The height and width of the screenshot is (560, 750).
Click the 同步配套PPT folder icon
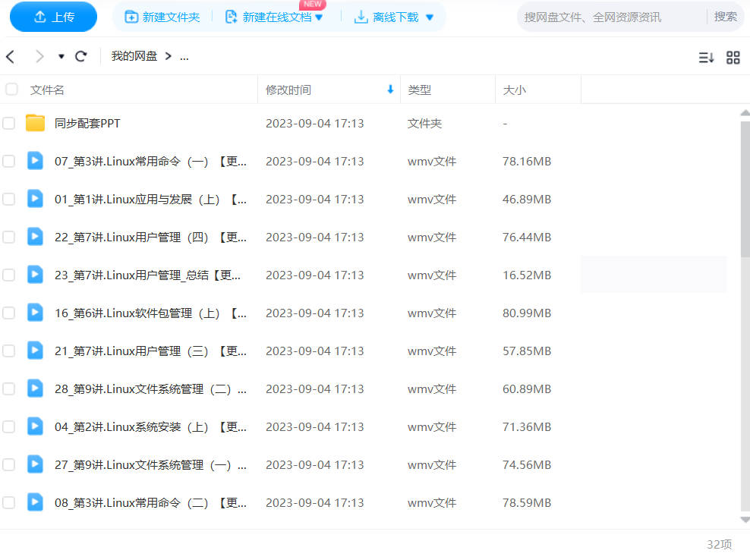click(x=35, y=123)
